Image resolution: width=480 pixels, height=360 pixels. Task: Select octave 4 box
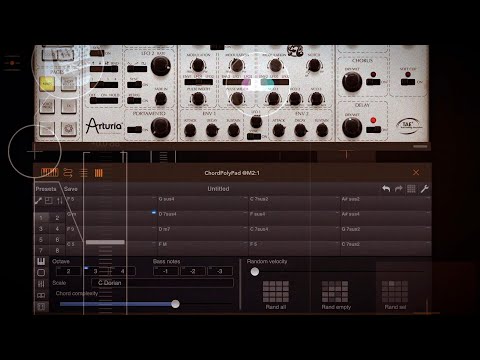(122, 271)
